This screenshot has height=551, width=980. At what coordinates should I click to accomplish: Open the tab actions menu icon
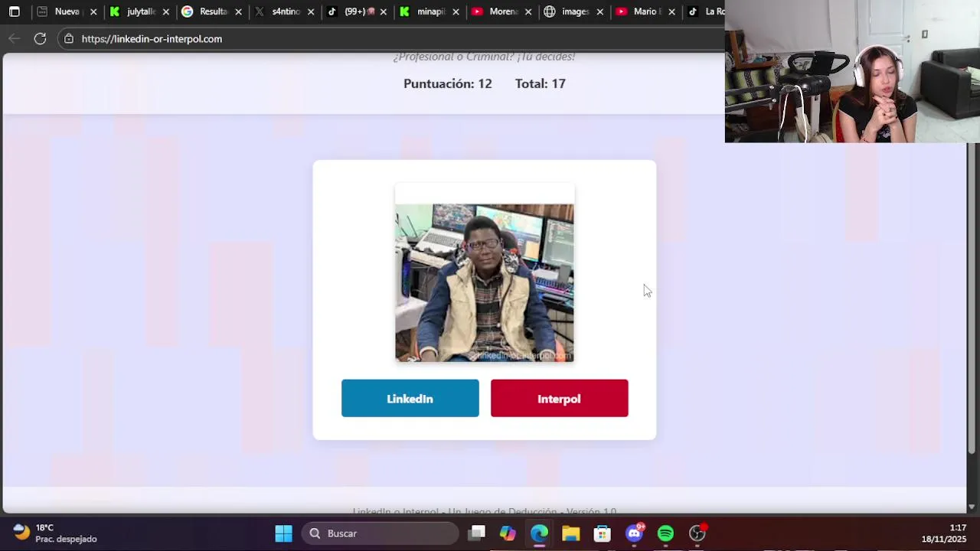(14, 11)
